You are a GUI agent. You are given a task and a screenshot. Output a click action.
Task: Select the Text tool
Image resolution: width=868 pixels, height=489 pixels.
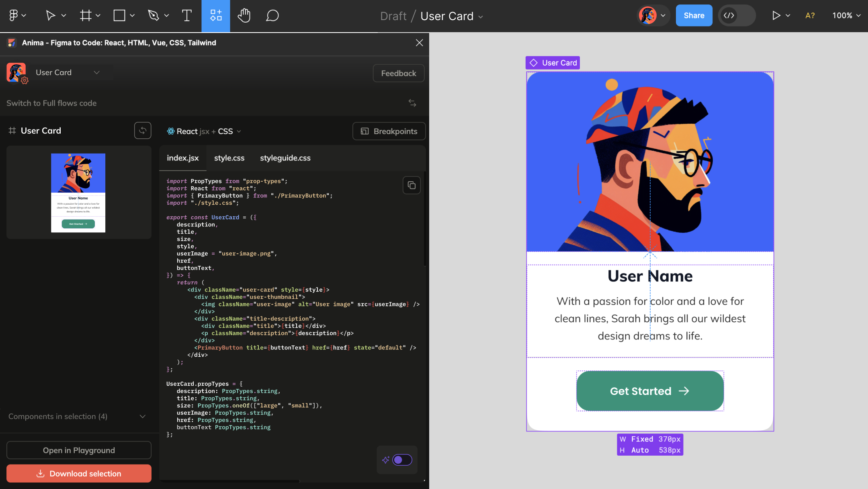coord(186,16)
